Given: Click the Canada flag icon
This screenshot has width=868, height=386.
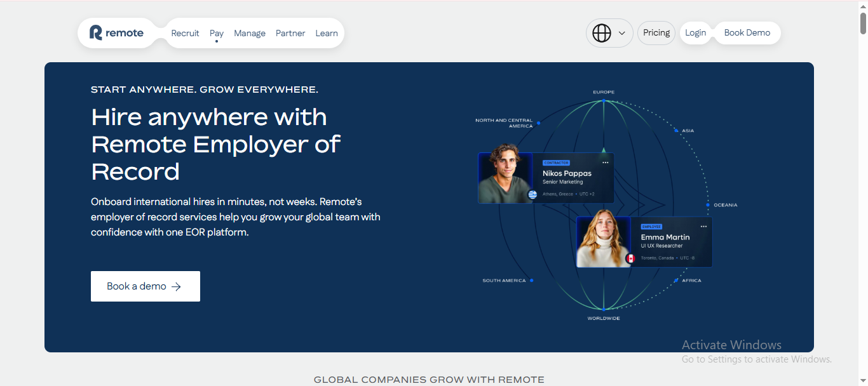Looking at the screenshot, I should [x=630, y=258].
